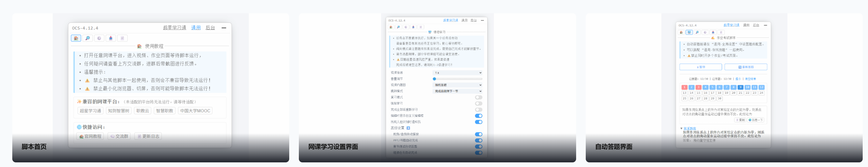Minimize the 网课学习设置 OCS panel

482,20
